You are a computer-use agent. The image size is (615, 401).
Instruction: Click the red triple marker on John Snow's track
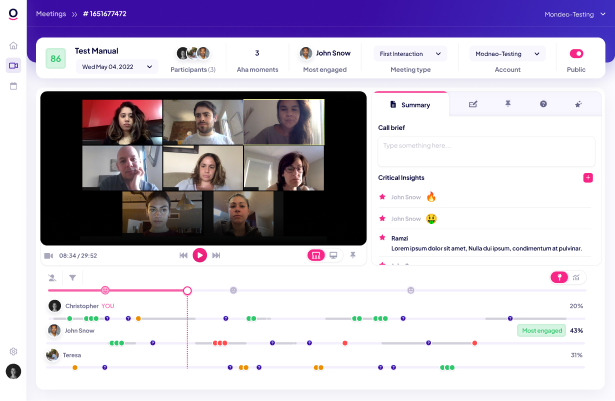coord(220,343)
